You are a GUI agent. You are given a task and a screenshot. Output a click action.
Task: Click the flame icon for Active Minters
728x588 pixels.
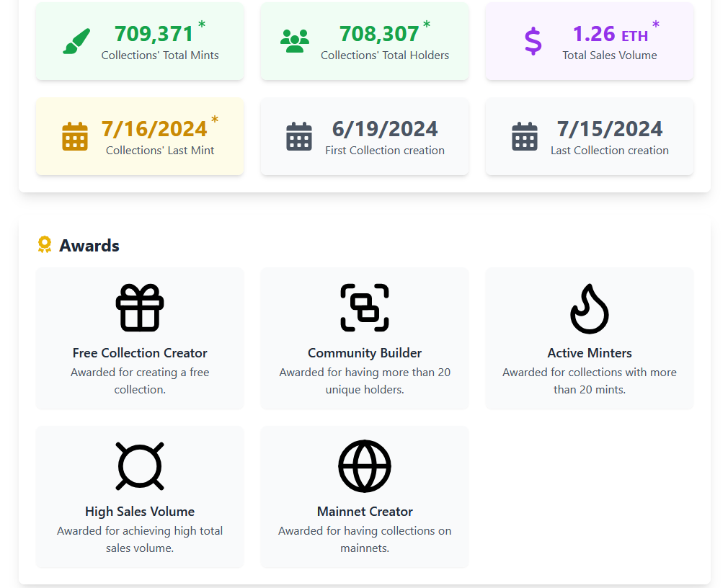pos(590,308)
